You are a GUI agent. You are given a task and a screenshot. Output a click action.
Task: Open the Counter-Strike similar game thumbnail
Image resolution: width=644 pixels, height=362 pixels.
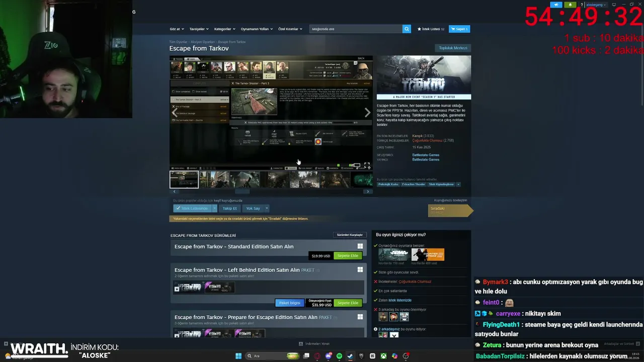[x=428, y=254]
